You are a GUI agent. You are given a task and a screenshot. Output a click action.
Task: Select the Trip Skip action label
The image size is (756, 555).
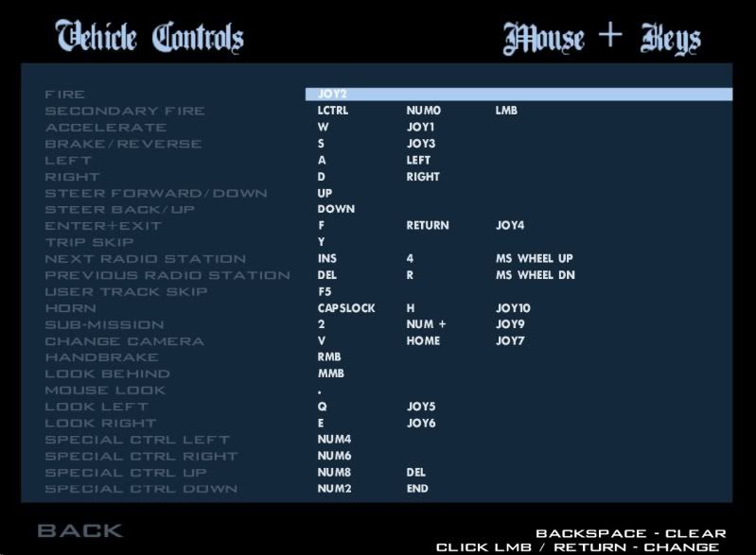pos(90,242)
